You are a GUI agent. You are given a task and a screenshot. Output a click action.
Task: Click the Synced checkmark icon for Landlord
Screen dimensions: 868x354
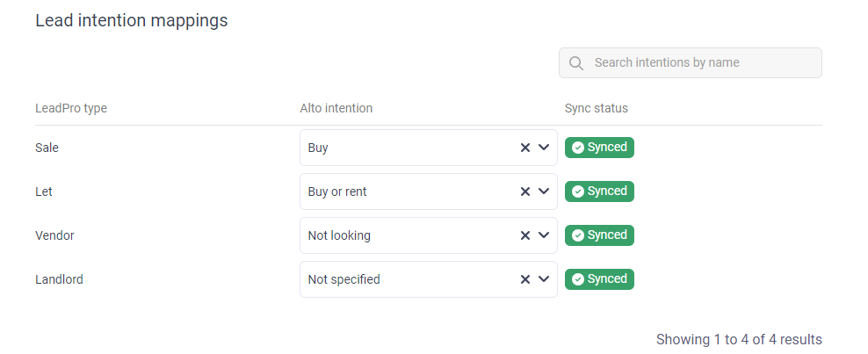coord(578,279)
